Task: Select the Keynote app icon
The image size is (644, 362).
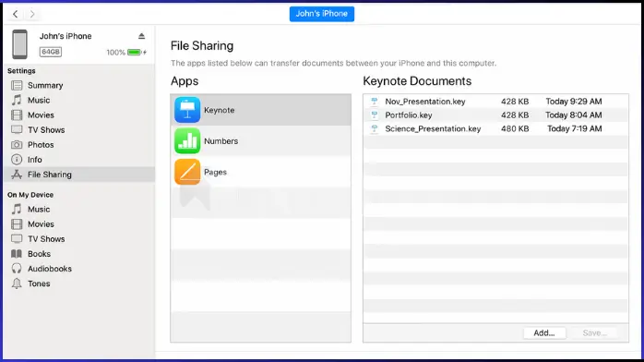Action: [x=187, y=110]
